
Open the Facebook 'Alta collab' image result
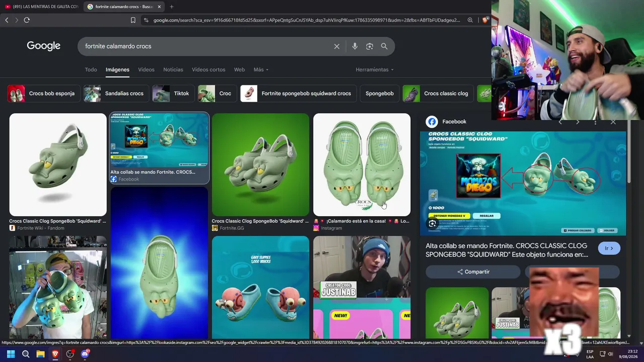159,141
